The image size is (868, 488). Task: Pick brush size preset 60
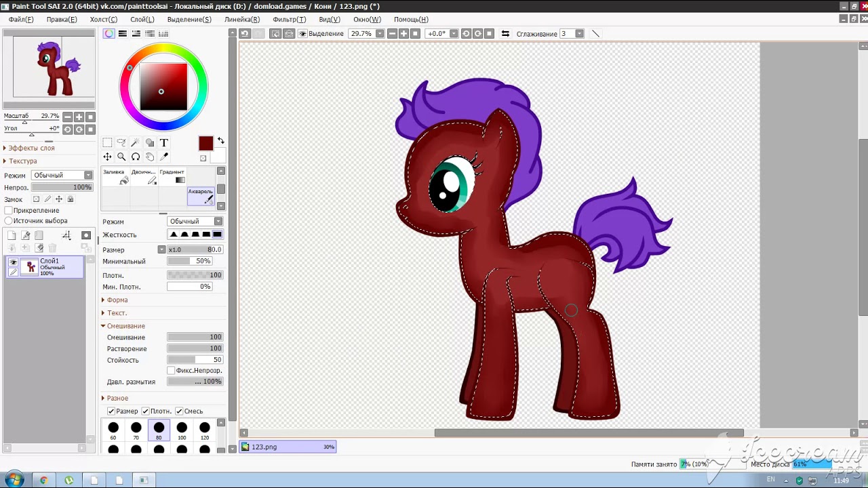tap(113, 430)
